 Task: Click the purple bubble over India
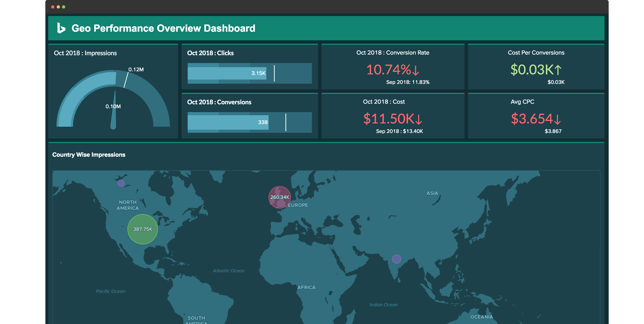pyautogui.click(x=397, y=259)
